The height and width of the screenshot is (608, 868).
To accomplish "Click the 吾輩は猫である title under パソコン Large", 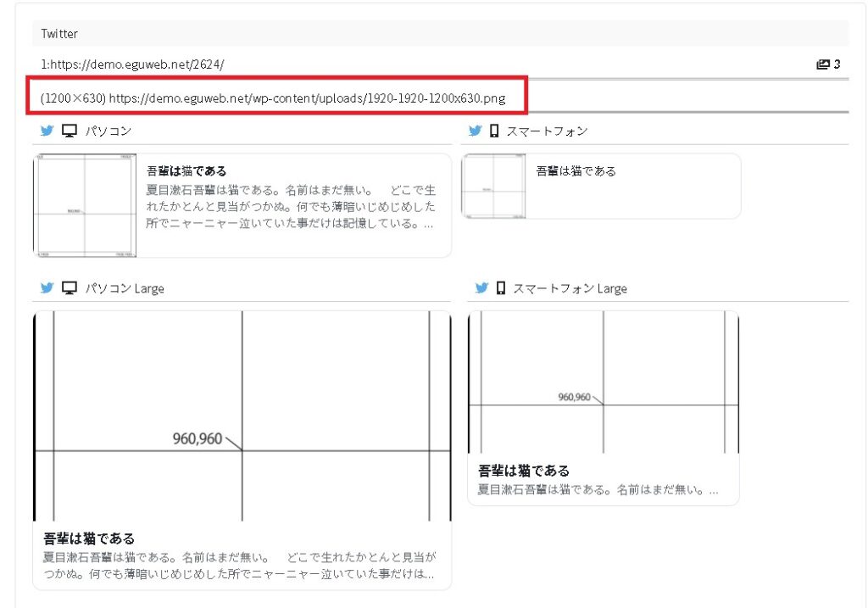I will point(89,538).
